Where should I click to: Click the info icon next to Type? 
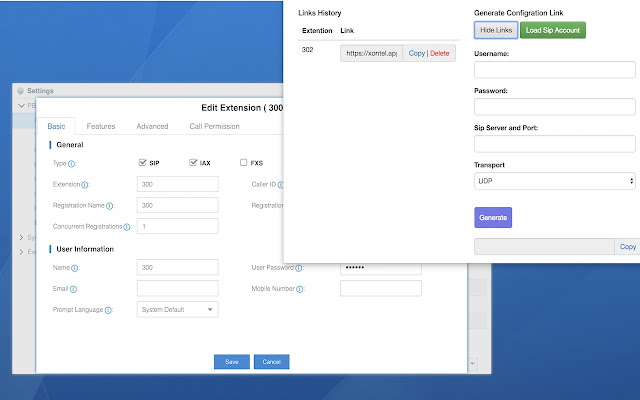pyautogui.click(x=71, y=164)
